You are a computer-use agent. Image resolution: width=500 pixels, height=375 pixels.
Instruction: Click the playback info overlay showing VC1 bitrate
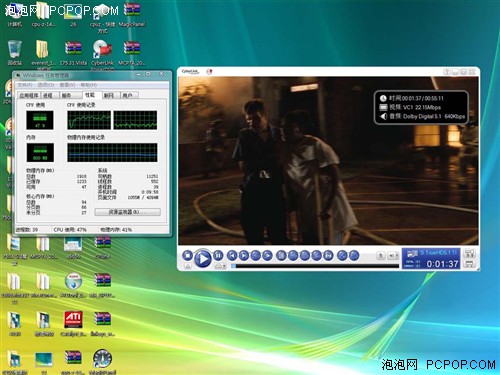tap(421, 107)
